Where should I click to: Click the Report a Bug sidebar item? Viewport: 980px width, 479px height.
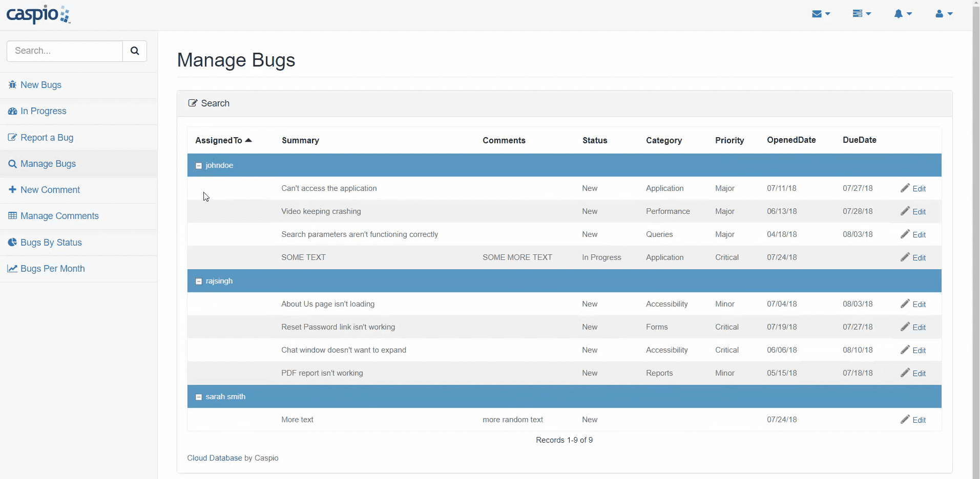(x=47, y=138)
